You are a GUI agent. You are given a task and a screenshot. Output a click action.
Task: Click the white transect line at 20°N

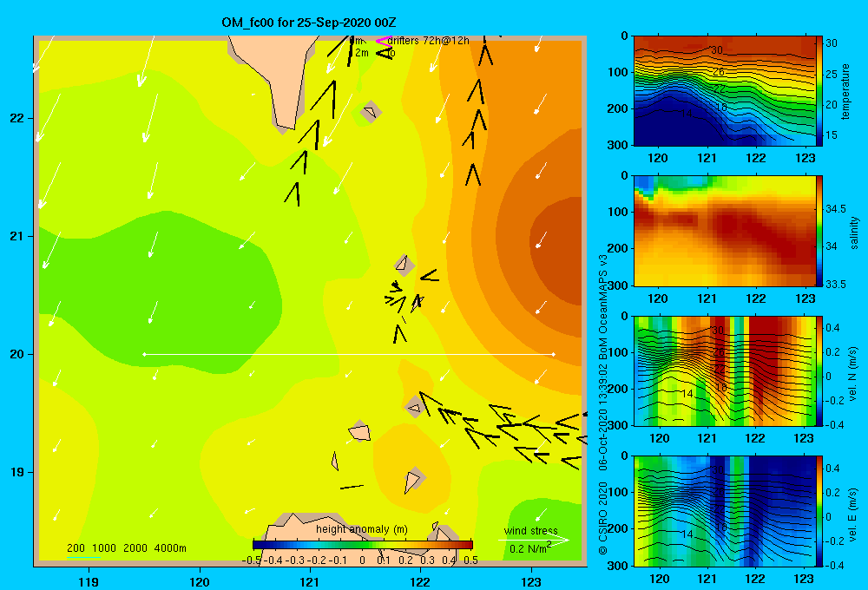pyautogui.click(x=349, y=354)
